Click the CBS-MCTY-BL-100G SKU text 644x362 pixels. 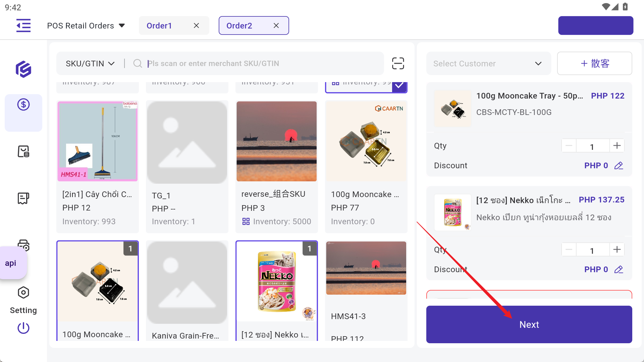[x=514, y=112]
